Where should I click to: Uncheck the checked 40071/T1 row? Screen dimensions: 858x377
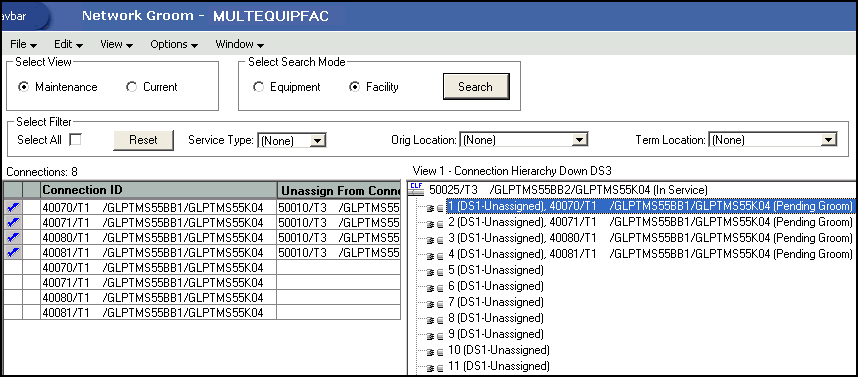[14, 223]
